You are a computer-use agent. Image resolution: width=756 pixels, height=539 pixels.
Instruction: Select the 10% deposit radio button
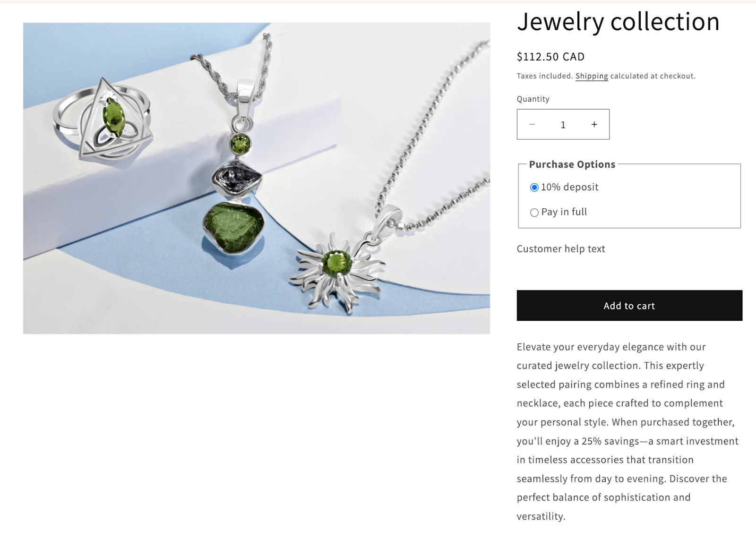[534, 188]
